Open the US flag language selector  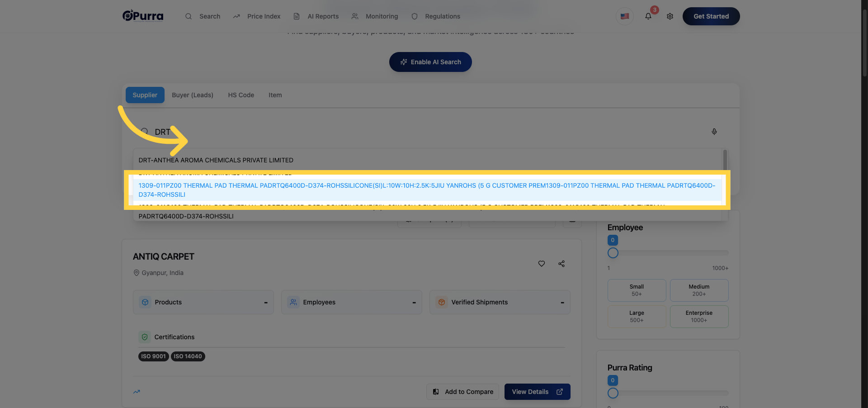[625, 16]
